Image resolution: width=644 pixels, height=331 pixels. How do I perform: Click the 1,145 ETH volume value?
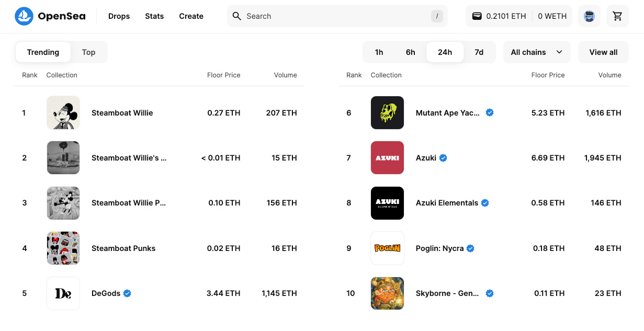click(x=279, y=293)
